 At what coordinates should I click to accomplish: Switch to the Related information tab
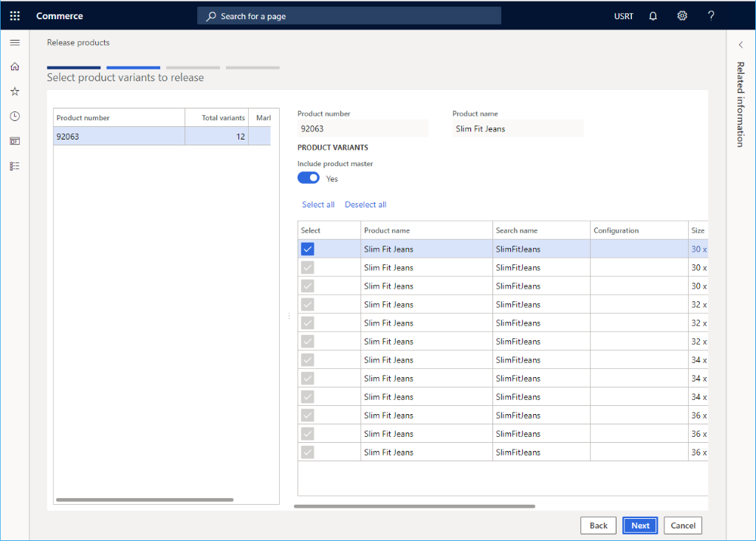740,103
